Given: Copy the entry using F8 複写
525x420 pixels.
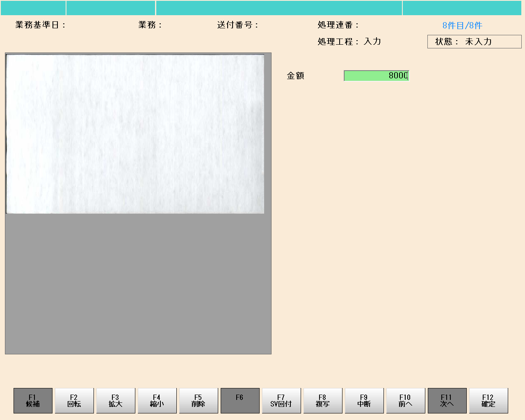Looking at the screenshot, I should pyautogui.click(x=323, y=400).
